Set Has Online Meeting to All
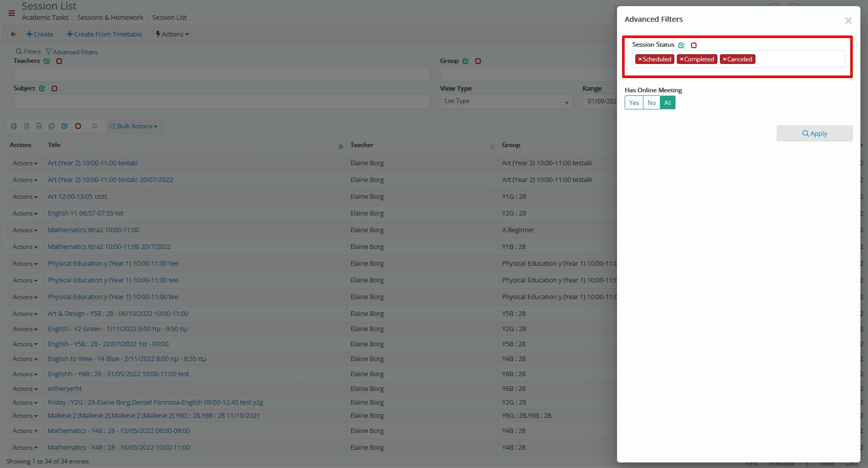Viewport: 868px width, 468px height. [668, 103]
